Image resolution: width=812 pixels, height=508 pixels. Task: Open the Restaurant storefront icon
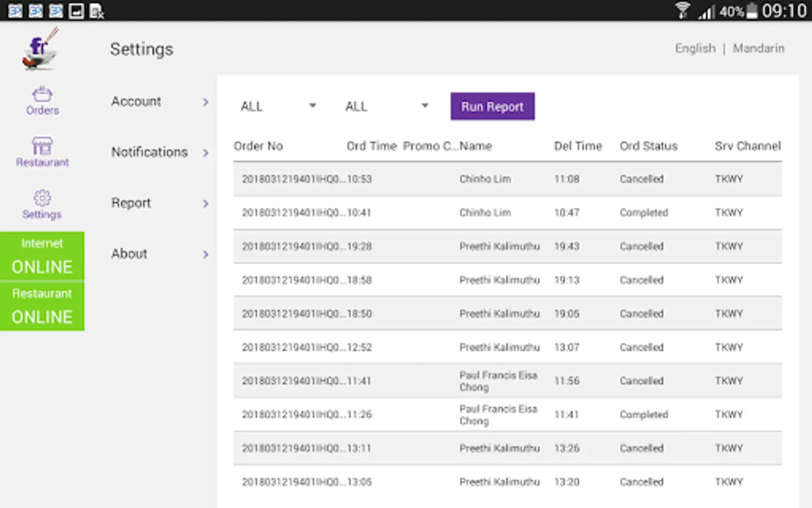pyautogui.click(x=42, y=146)
